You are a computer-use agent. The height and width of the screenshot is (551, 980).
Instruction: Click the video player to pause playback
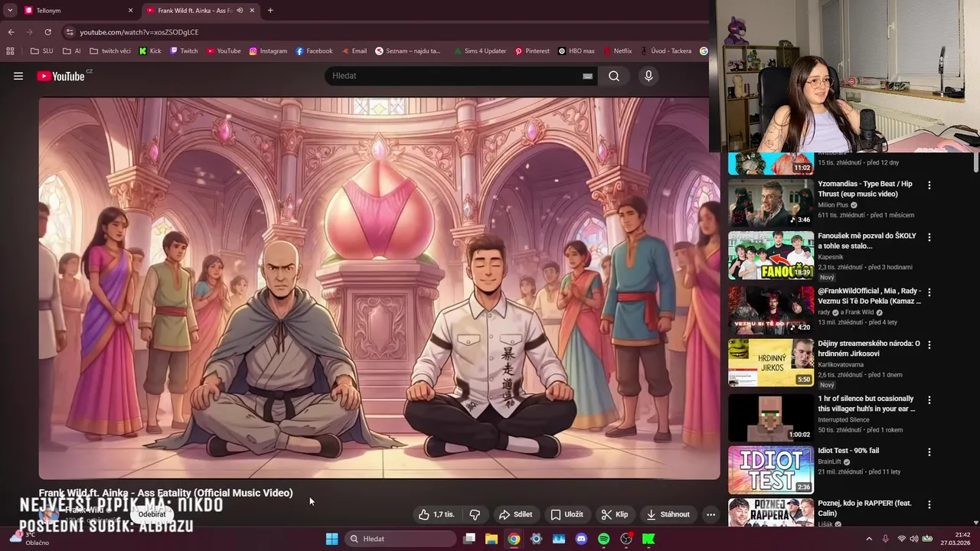click(x=379, y=288)
